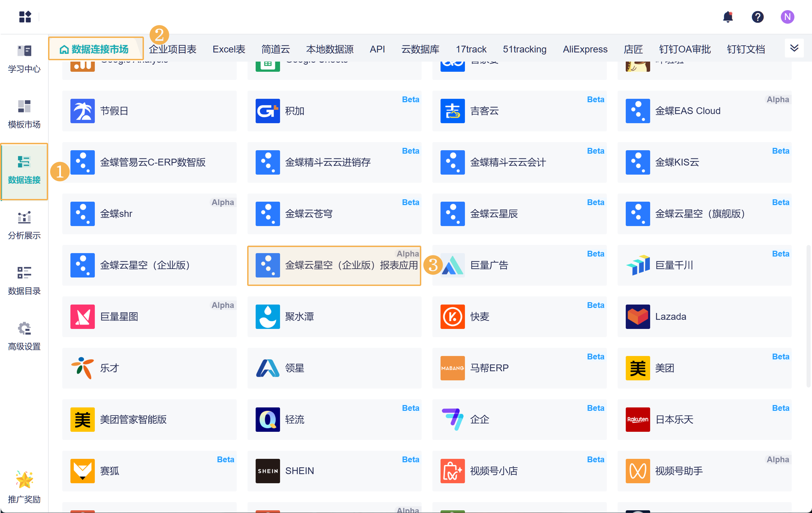Open the 51tracking tab
The height and width of the screenshot is (513, 812).
[525, 49]
